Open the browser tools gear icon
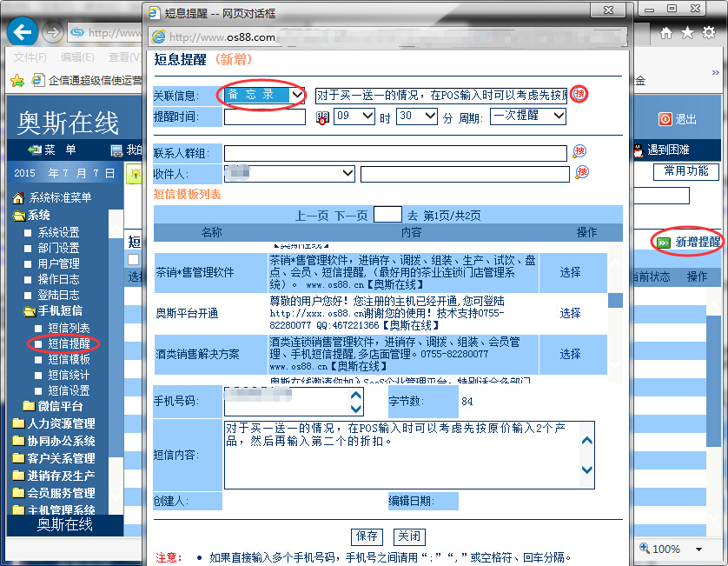The height and width of the screenshot is (566, 728). (x=709, y=32)
